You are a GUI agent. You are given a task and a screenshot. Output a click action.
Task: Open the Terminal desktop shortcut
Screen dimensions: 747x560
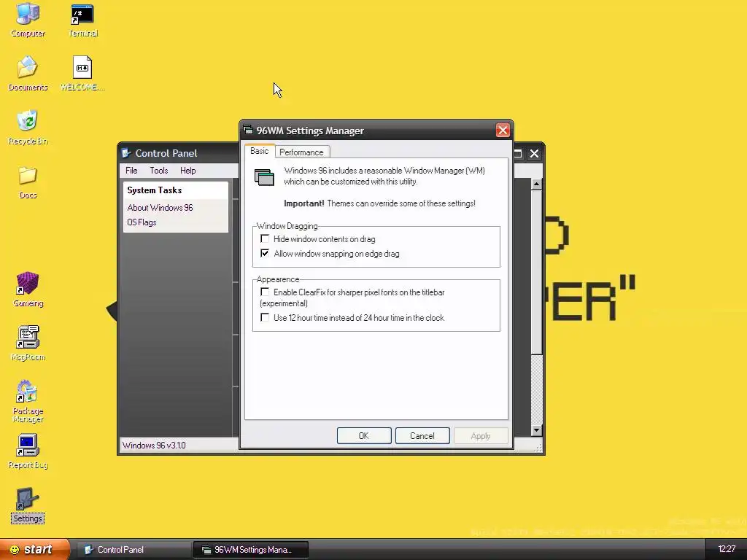click(83, 20)
